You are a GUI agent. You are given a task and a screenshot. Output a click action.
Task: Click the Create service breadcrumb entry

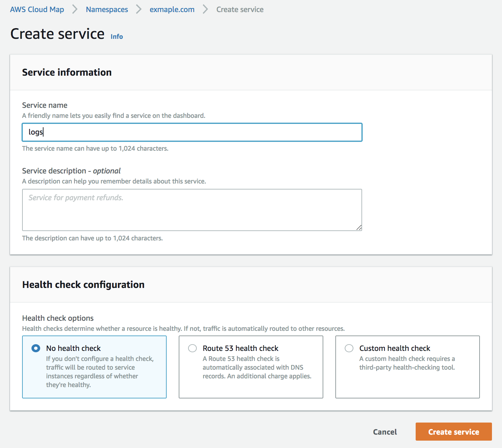click(x=240, y=9)
